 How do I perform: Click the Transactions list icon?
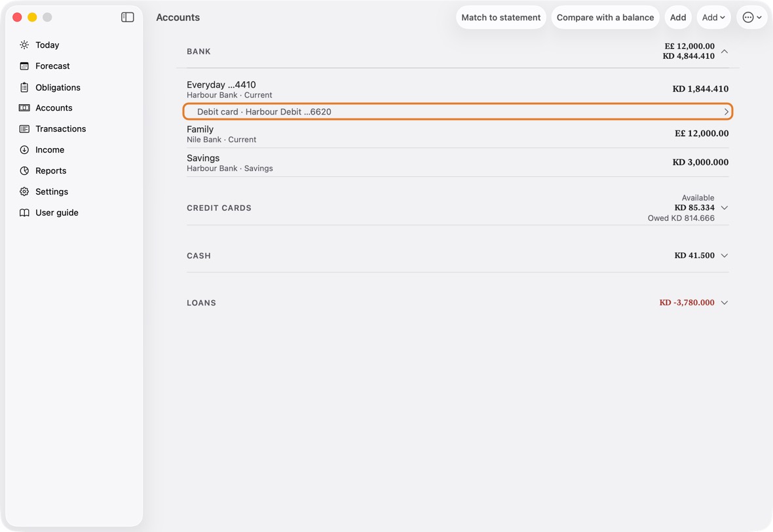[24, 128]
